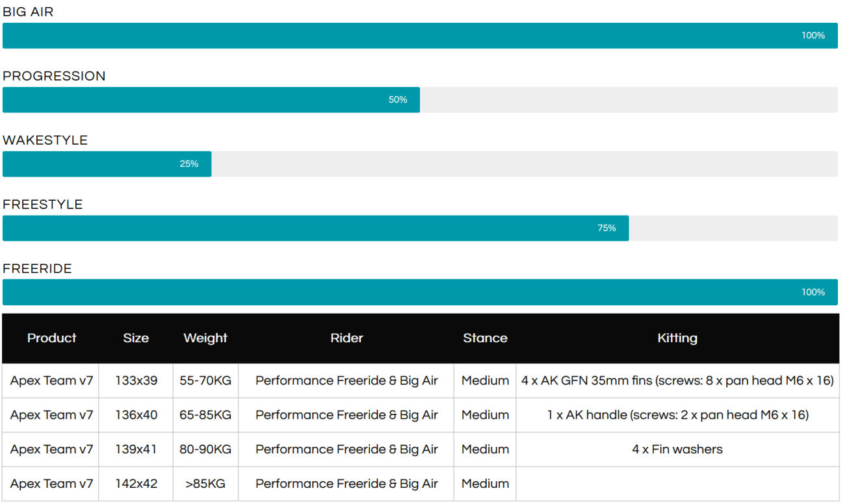Click the Kitting column header
The image size is (845, 504).
click(x=677, y=338)
